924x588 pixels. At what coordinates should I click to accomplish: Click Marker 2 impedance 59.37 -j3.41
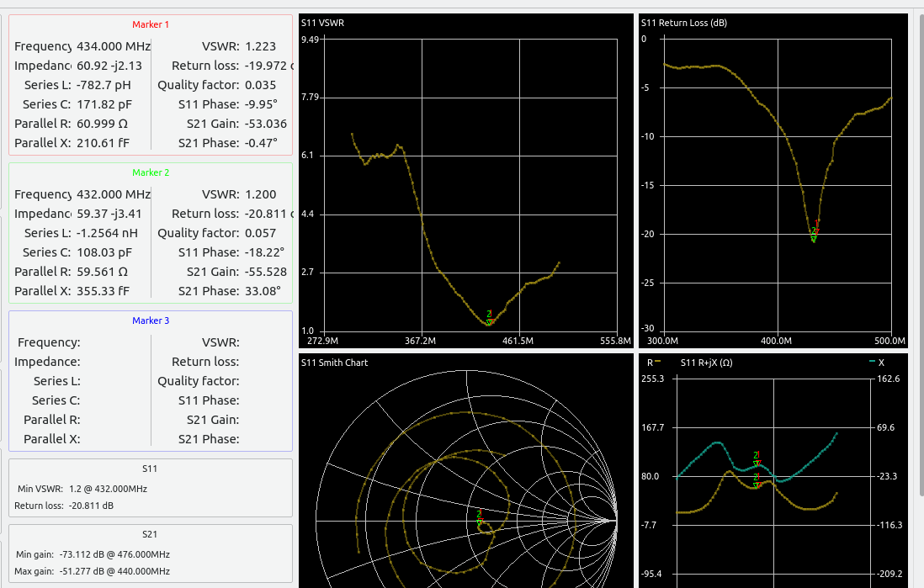tap(109, 214)
